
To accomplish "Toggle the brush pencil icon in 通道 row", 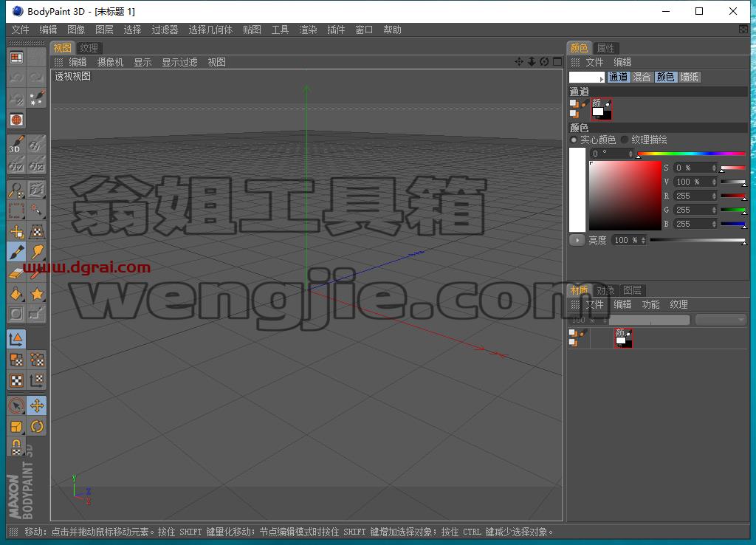I will [x=584, y=103].
